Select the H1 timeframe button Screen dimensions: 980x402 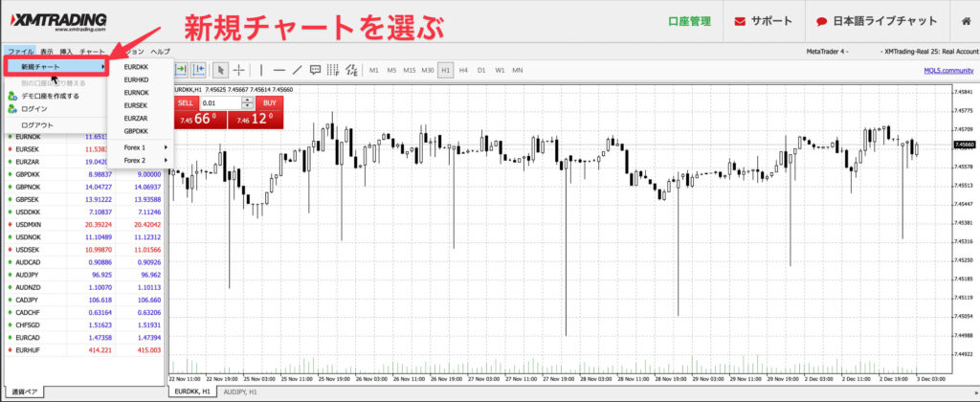pyautogui.click(x=446, y=70)
